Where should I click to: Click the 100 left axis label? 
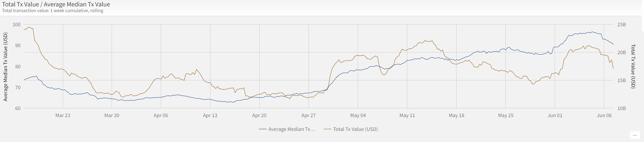[17, 25]
